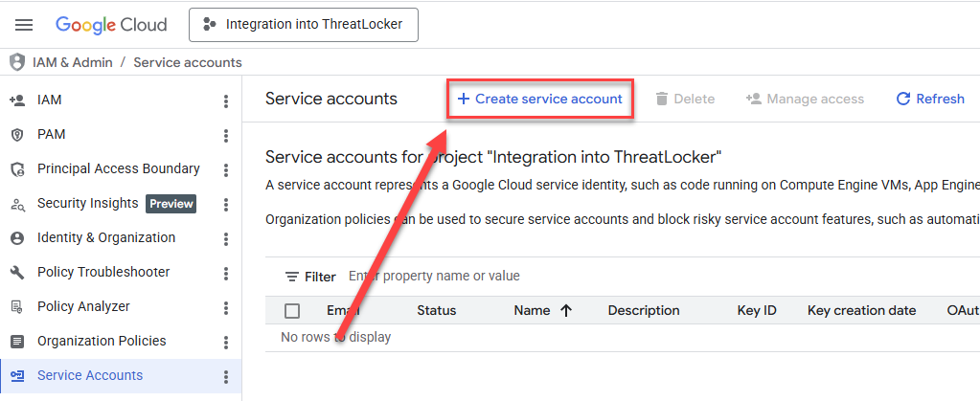
Task: Open more options for PAM
Action: (226, 136)
